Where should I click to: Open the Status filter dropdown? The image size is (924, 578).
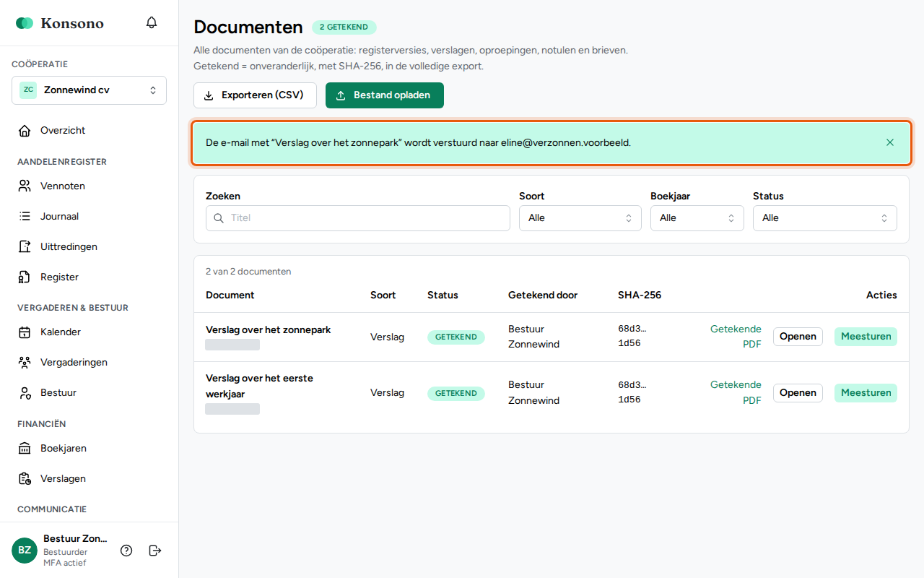(825, 218)
